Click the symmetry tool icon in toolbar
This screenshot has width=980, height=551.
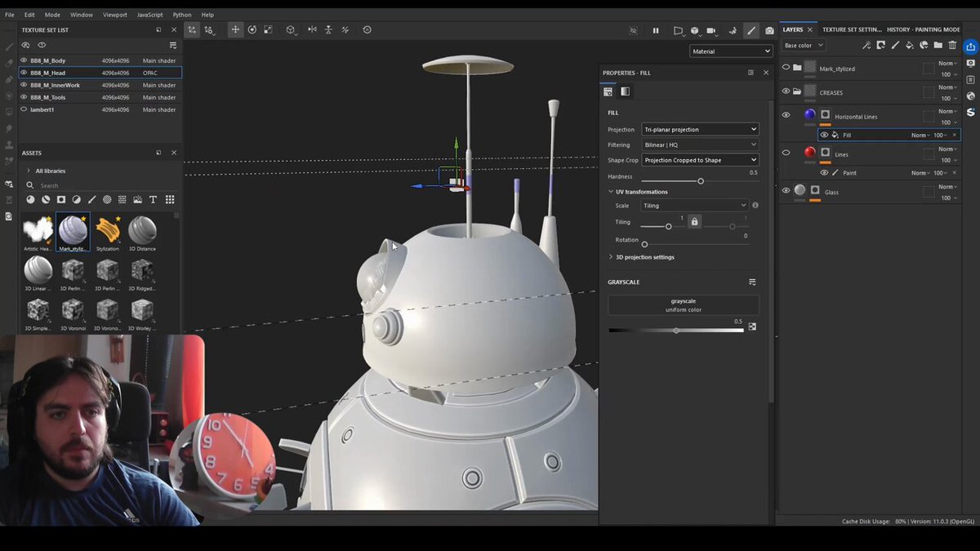312,29
